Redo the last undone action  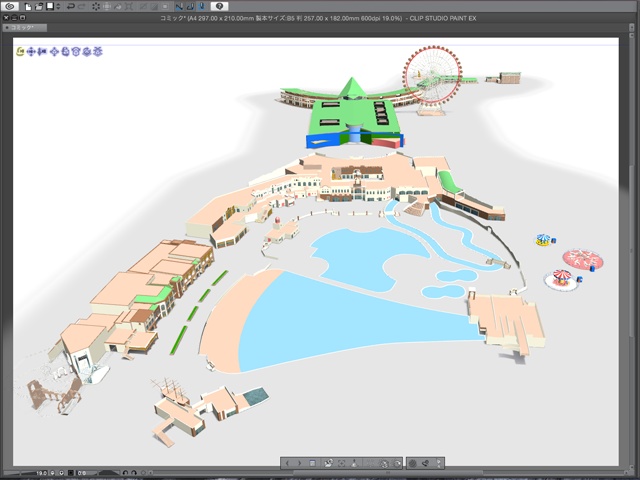pos(82,6)
